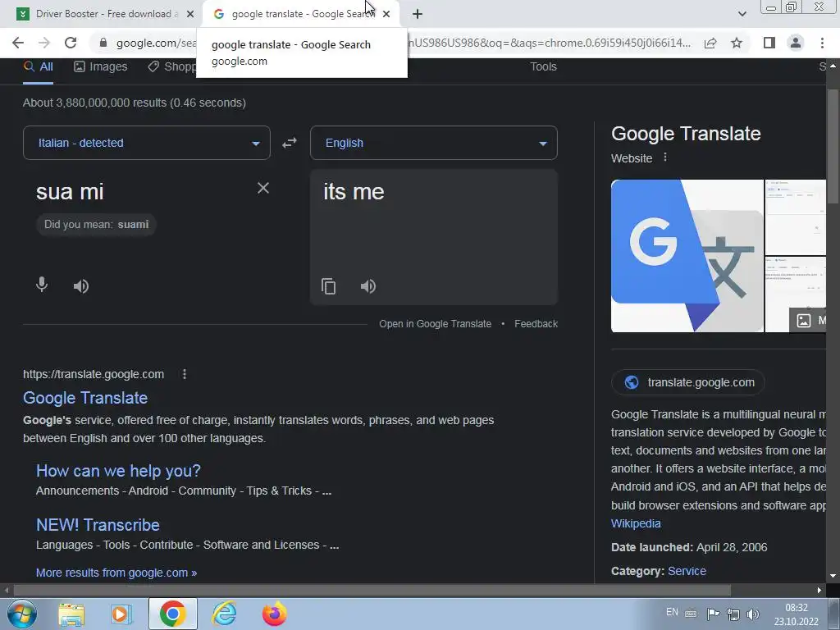
Task: Select the All search results tab
Action: (38, 67)
